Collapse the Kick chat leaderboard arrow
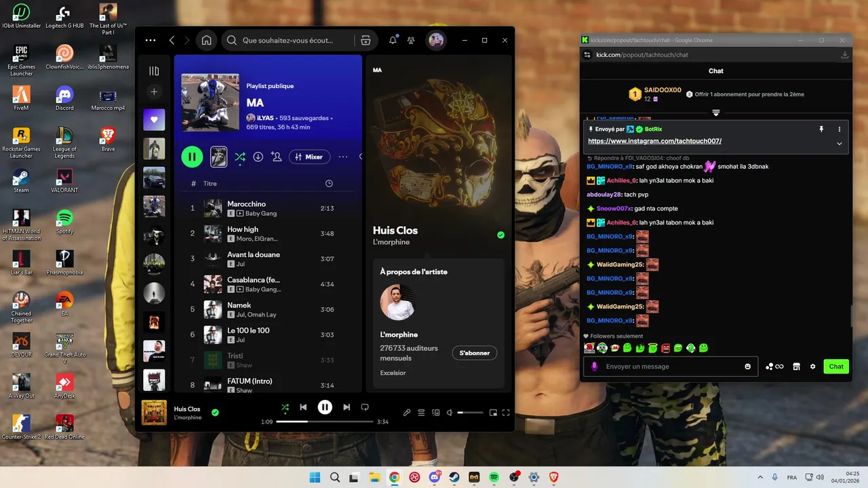This screenshot has width=868, height=488. pos(715,113)
